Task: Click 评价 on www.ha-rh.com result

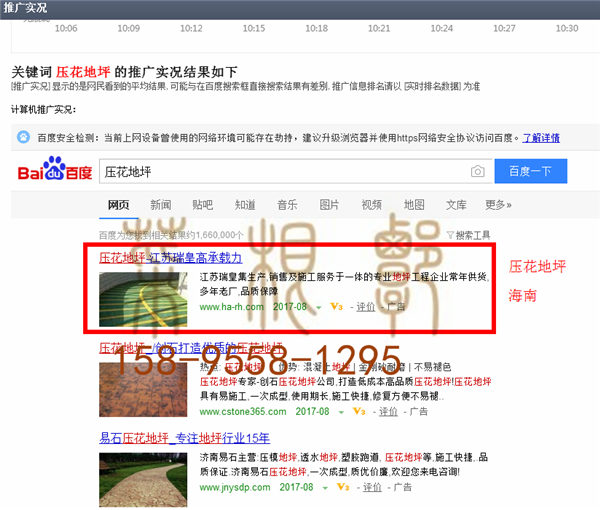Action: click(x=366, y=307)
